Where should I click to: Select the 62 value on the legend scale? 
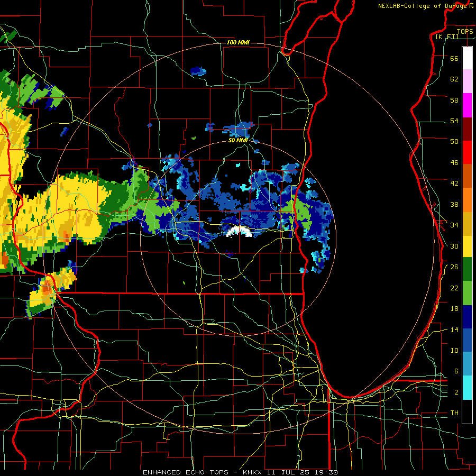tap(454, 79)
